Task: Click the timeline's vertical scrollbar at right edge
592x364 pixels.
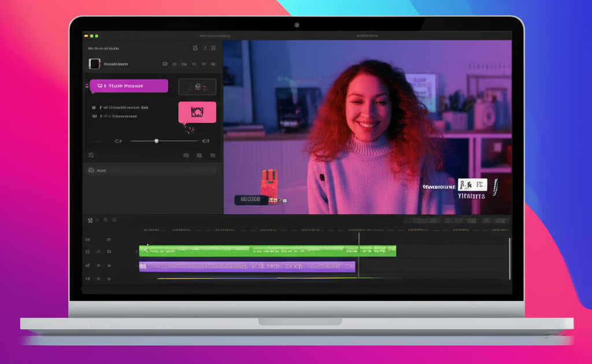Action: click(x=510, y=259)
